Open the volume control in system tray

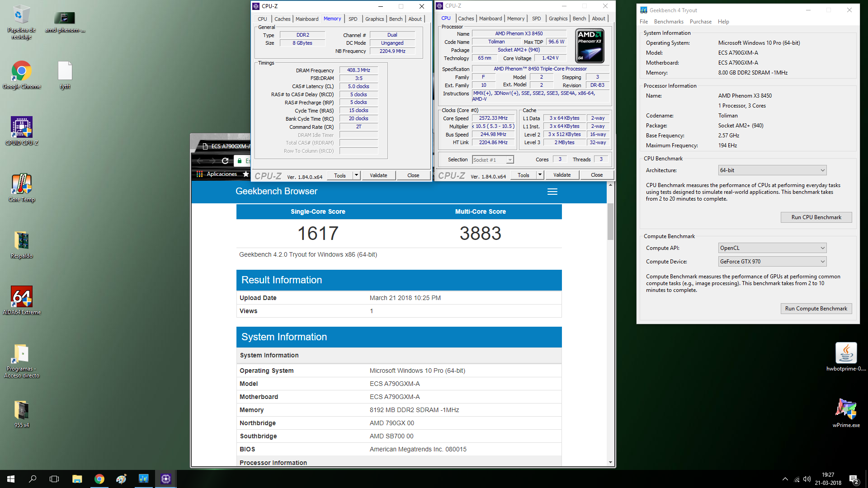click(807, 479)
